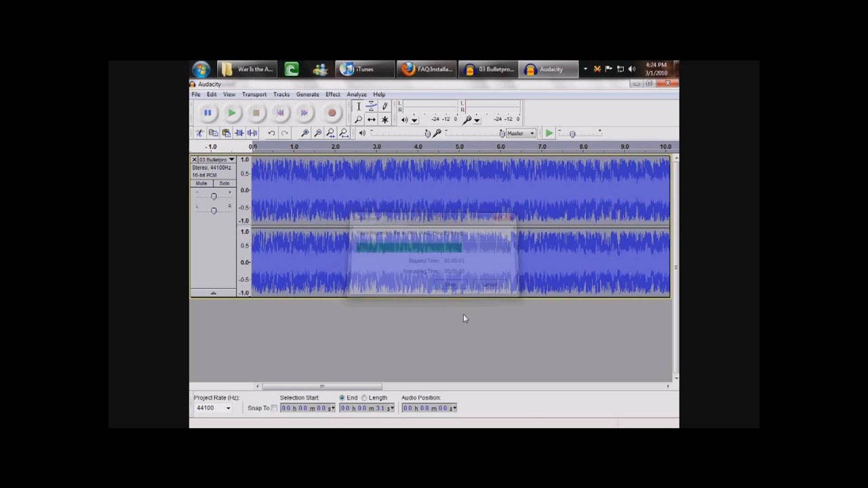868x488 pixels.
Task: Mute the 03 Bulletpro track
Action: (201, 184)
